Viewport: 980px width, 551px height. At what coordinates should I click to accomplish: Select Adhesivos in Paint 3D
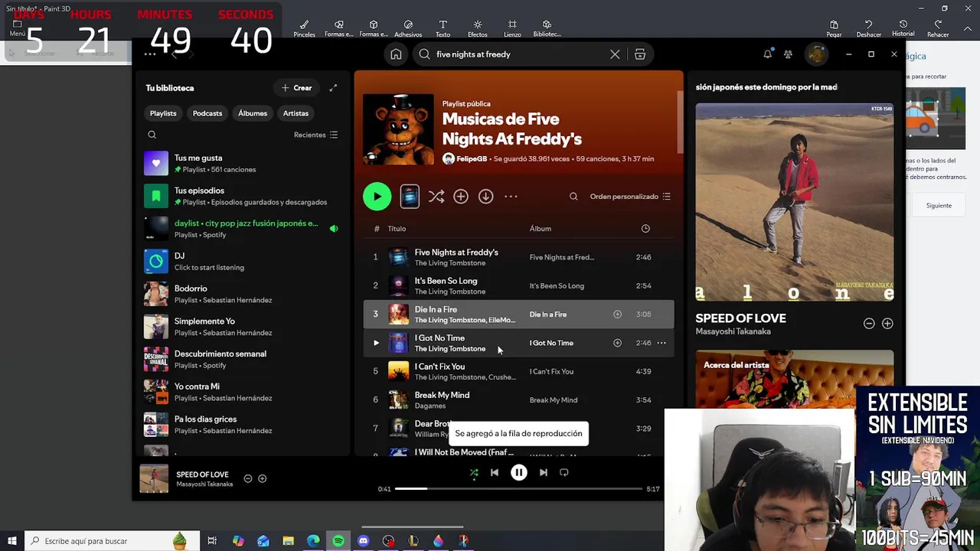coord(408,28)
